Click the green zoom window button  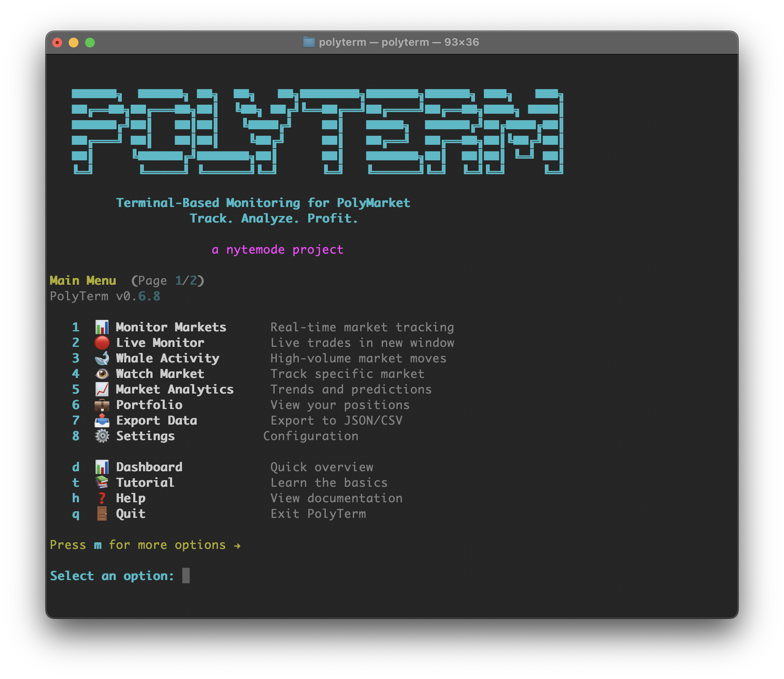pos(90,43)
